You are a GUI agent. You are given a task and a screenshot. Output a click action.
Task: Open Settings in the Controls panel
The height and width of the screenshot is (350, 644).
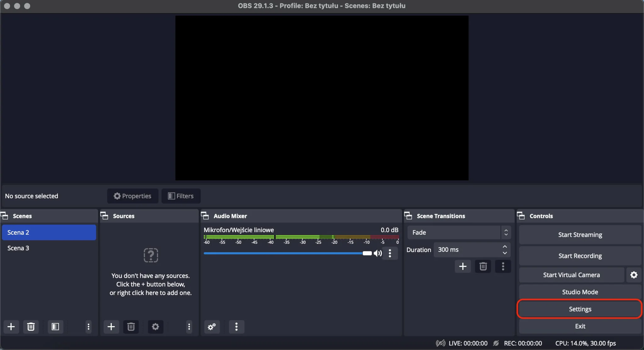tap(580, 309)
